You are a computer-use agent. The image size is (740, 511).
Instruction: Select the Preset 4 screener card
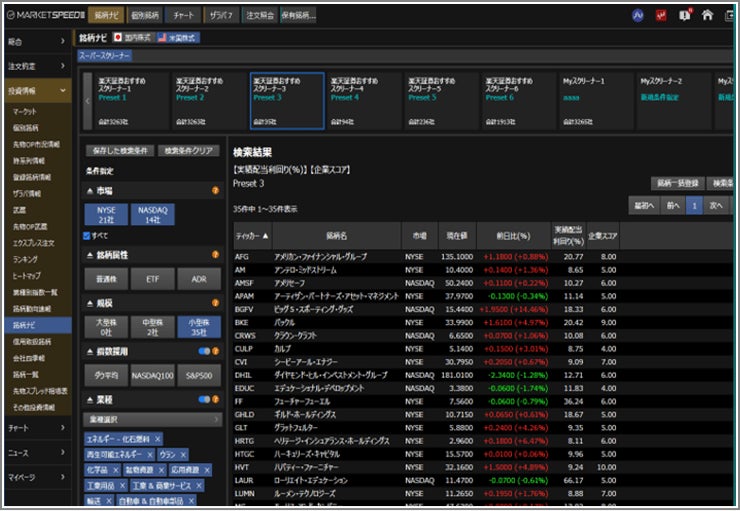360,100
